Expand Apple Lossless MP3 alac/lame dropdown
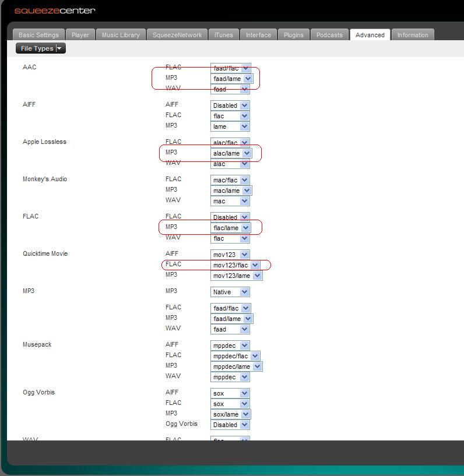 pyautogui.click(x=231, y=153)
